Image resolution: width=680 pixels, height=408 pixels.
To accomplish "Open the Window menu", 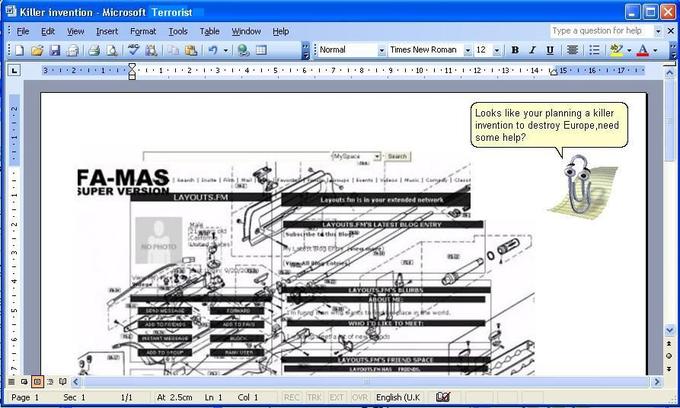I will [x=246, y=31].
